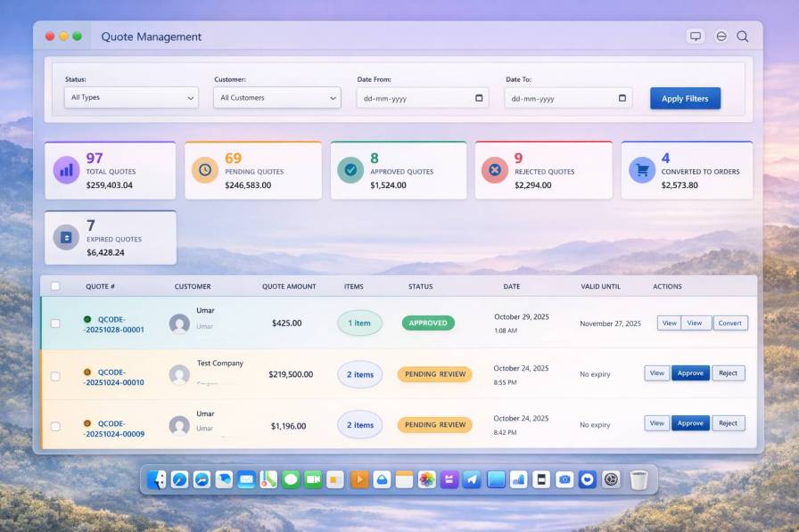Select the checkbox for quote QCODE-20251024-00010

point(55,376)
